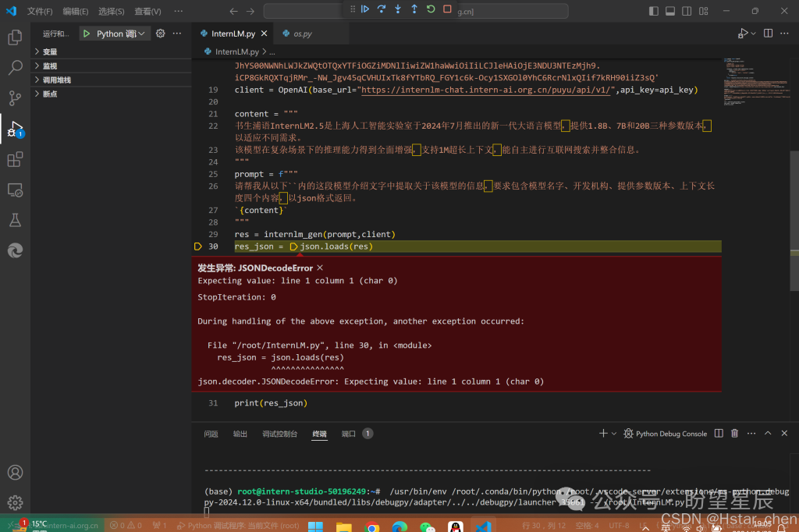Viewport: 799px width, 532px height.
Task: Open customize layout button
Action: click(704, 11)
